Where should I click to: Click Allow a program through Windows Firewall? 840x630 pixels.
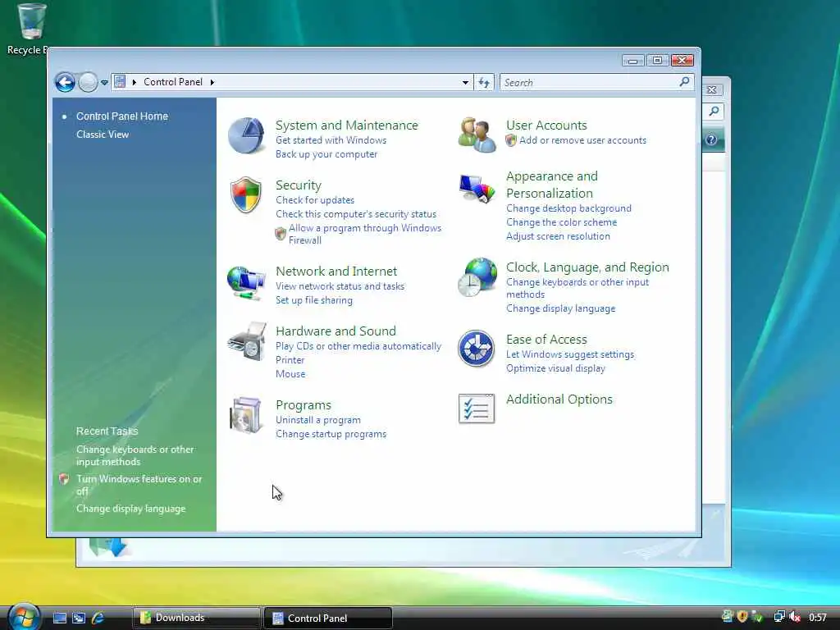click(x=365, y=234)
